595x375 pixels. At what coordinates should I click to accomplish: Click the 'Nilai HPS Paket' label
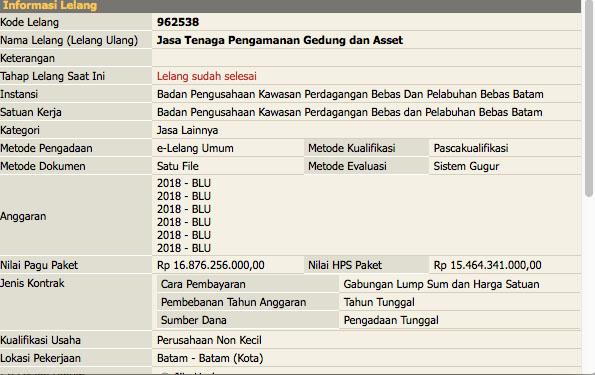tap(345, 265)
